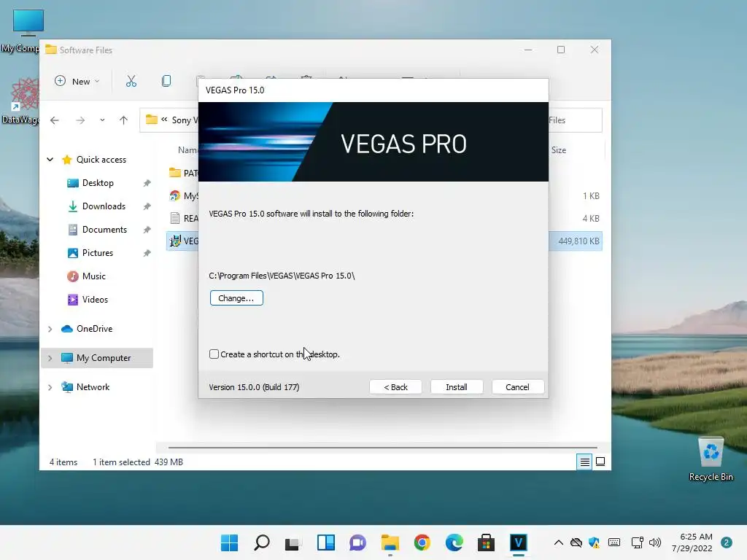
Task: Open the notification count badge
Action: tap(727, 542)
